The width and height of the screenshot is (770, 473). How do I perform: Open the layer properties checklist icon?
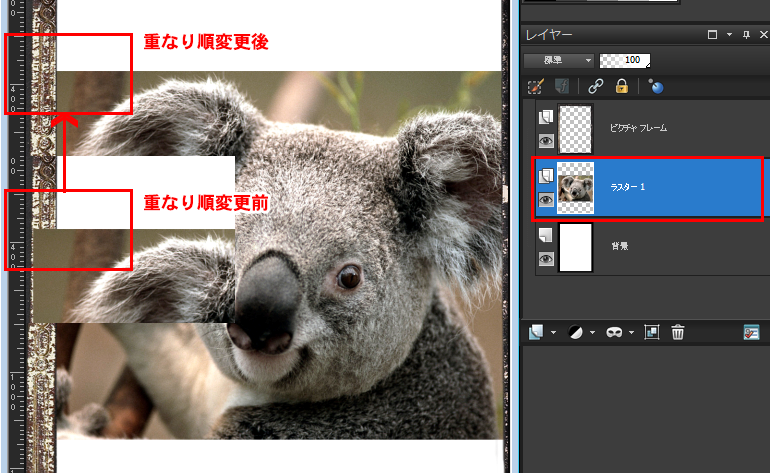click(751, 333)
